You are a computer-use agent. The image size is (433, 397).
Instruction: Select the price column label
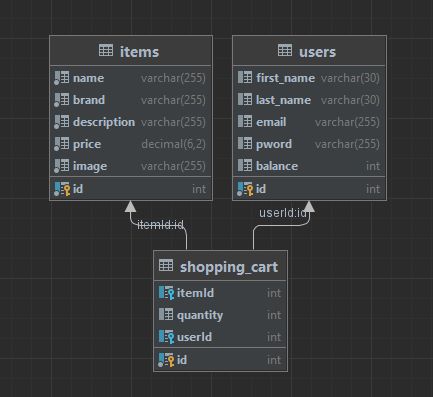click(x=87, y=144)
